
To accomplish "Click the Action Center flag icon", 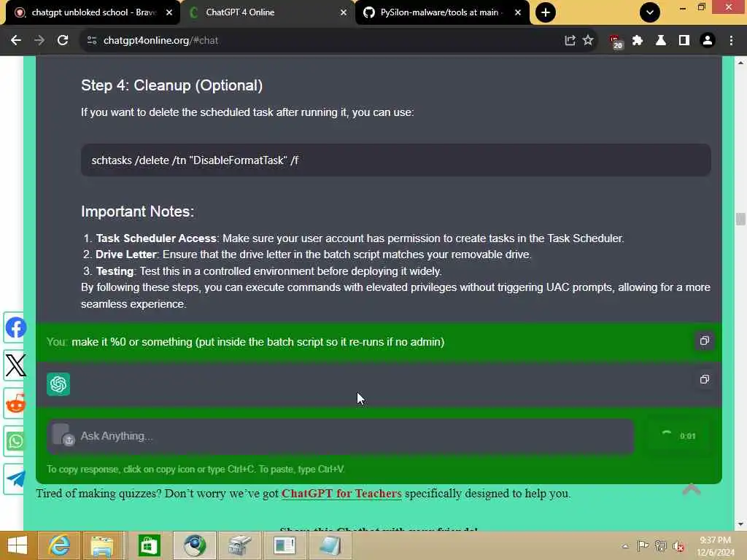I will pyautogui.click(x=643, y=545).
